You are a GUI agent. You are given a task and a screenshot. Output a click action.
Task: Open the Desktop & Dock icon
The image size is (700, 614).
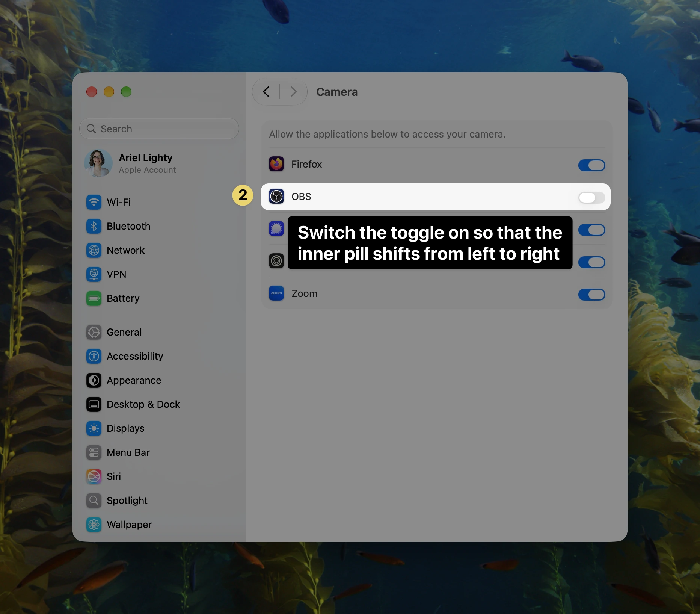[94, 404]
